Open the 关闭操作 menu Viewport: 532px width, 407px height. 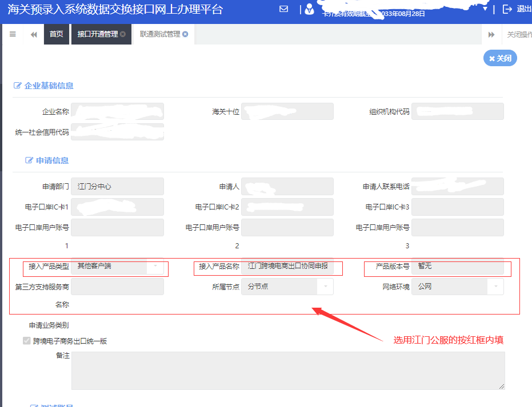pos(519,34)
